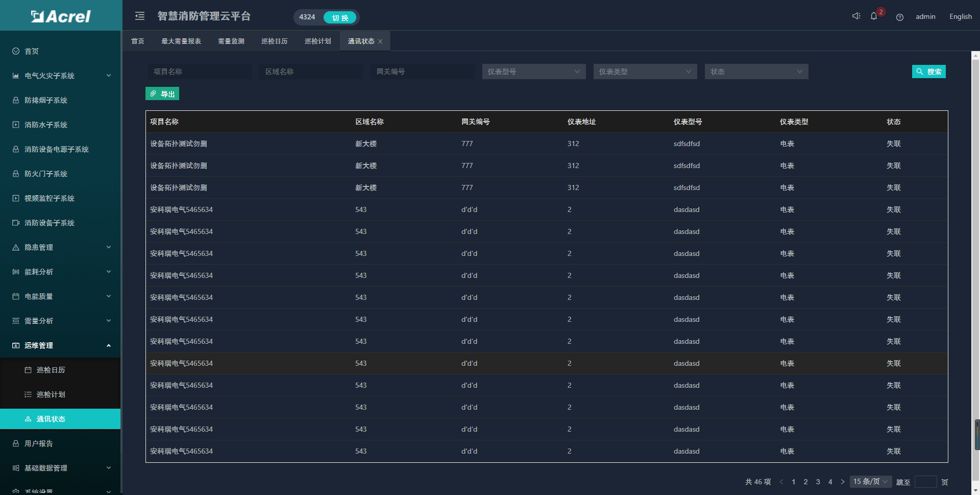Switch to the 最大需量报表 tab
Image resolution: width=980 pixels, height=495 pixels.
[181, 41]
